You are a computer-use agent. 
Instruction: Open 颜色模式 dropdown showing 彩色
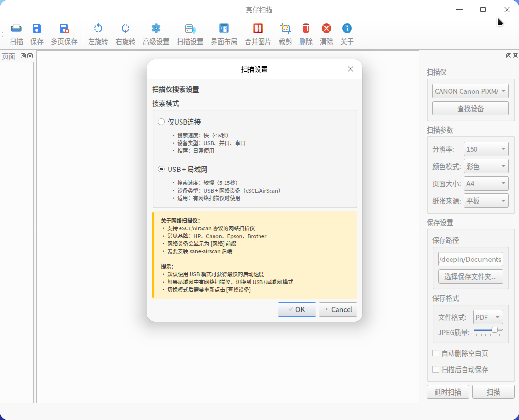click(486, 166)
